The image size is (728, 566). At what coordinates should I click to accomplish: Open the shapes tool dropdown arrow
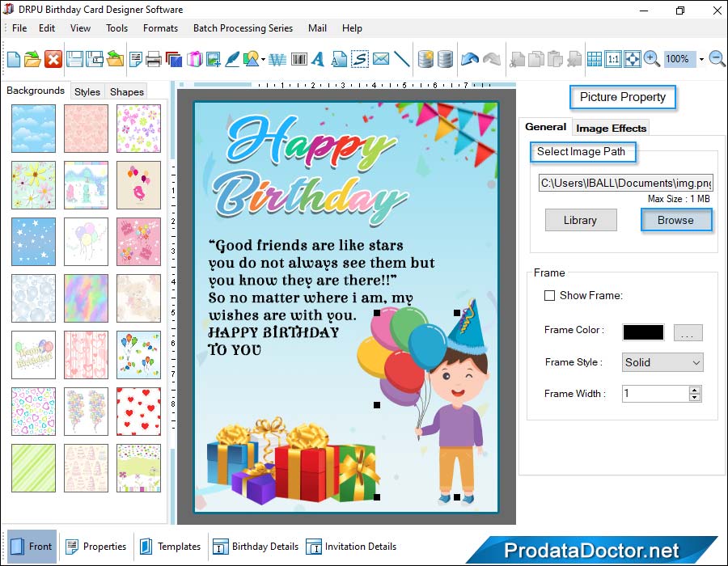tap(263, 59)
